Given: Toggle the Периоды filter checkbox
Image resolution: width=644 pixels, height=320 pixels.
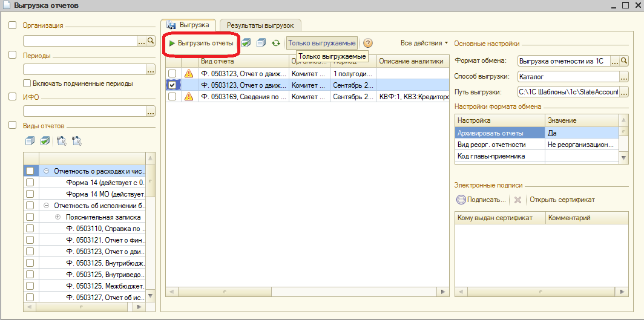Looking at the screenshot, I should click(13, 56).
